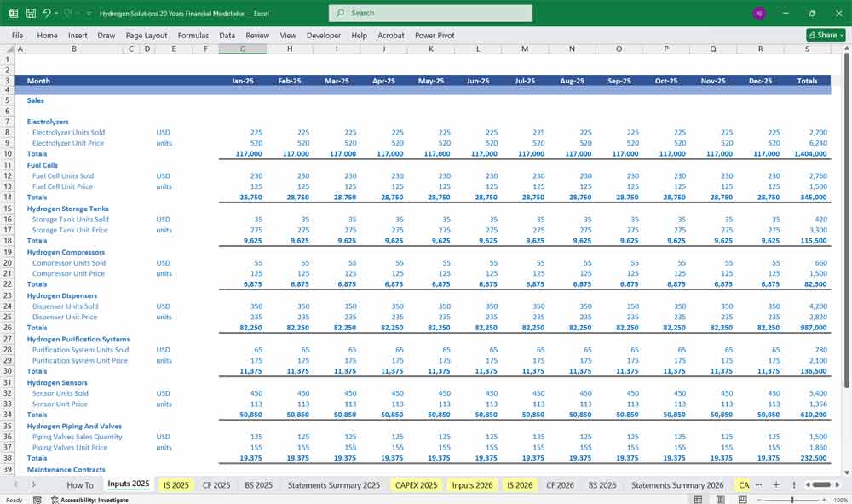Click the Redo arrow icon
Image resolution: width=852 pixels, height=504 pixels.
tap(66, 14)
